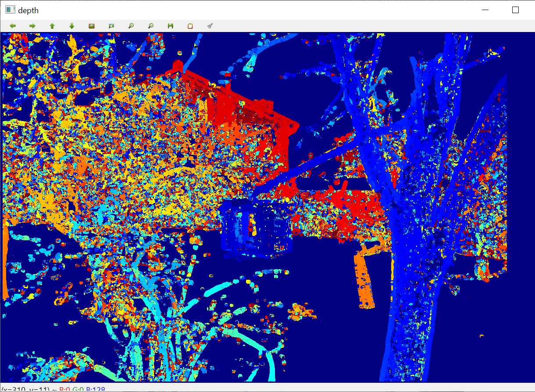Click the pan left arrow in toolbar
Screen dimensions: 535x392
pos(13,26)
